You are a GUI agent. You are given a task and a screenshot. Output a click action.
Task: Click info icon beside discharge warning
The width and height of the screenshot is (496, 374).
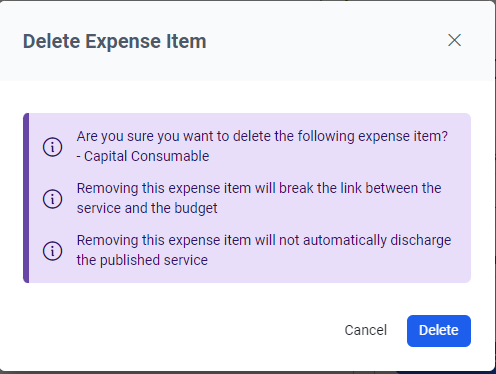point(52,251)
